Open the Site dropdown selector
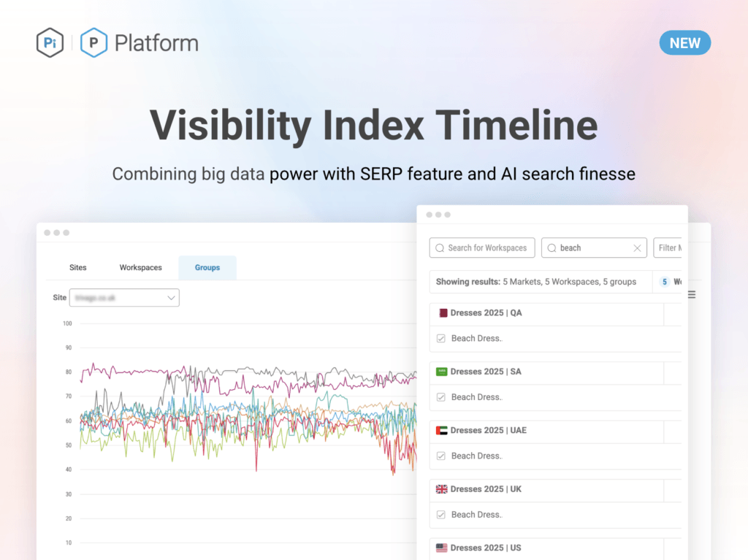The image size is (748, 560). click(124, 298)
